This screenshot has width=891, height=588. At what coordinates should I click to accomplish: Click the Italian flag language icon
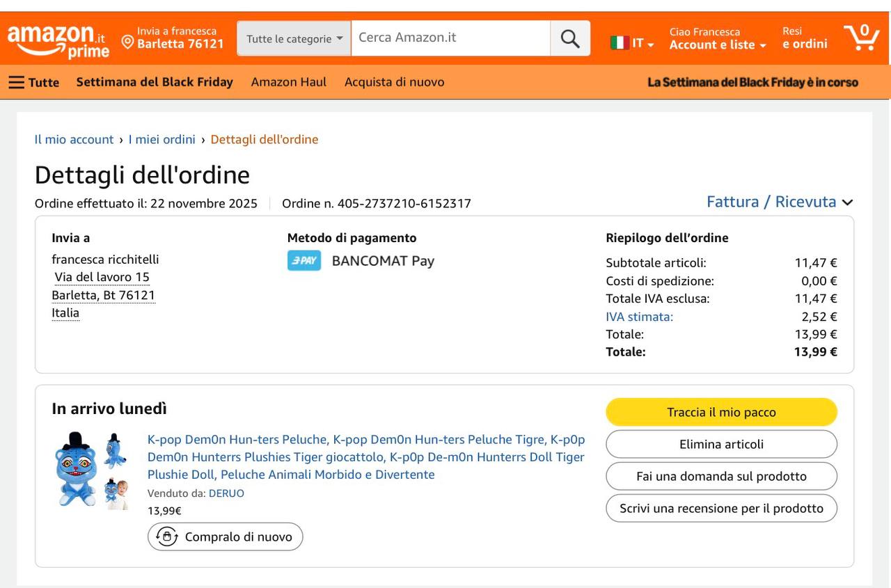click(x=620, y=43)
